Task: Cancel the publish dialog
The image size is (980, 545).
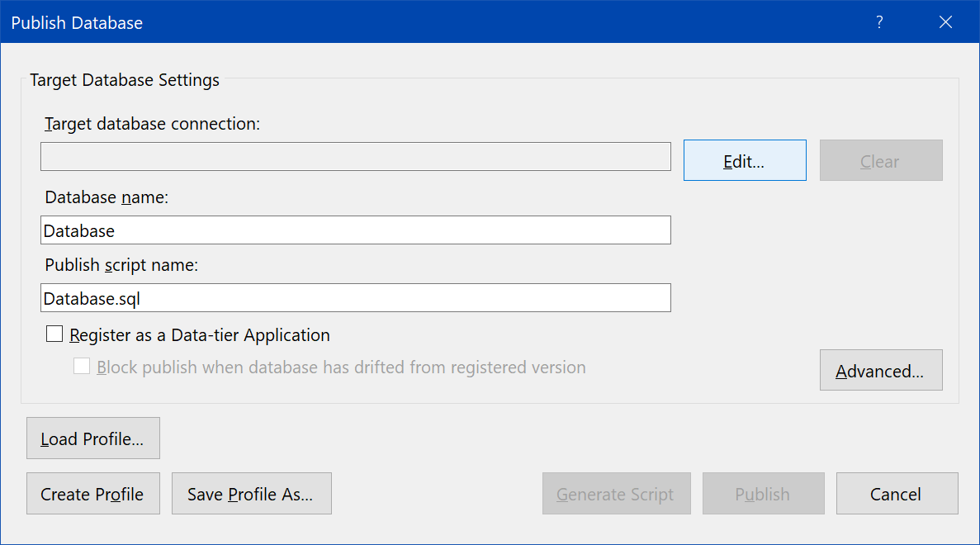Action: click(896, 493)
